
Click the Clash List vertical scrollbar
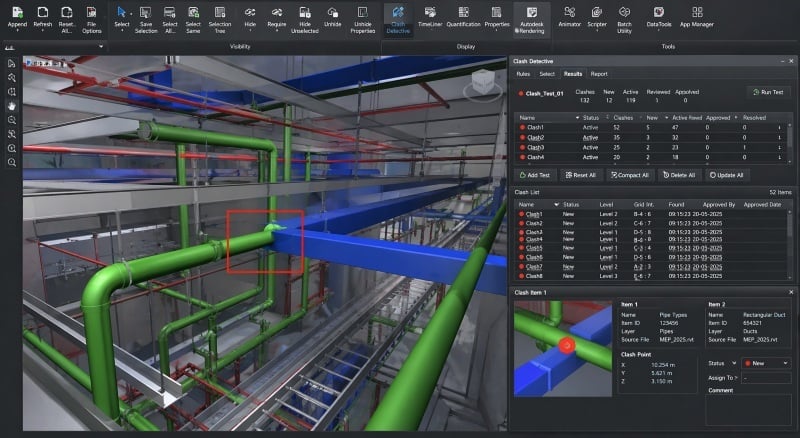coord(790,244)
